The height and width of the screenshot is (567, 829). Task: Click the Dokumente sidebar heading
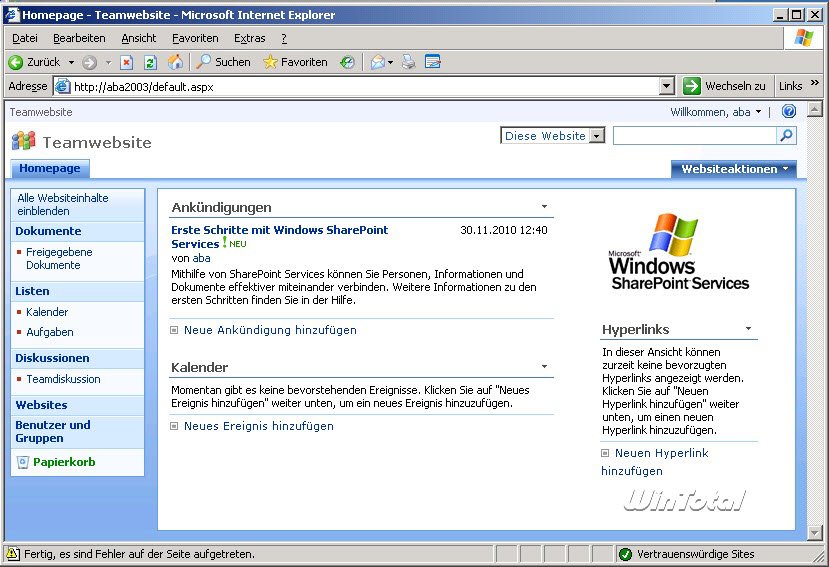[48, 231]
